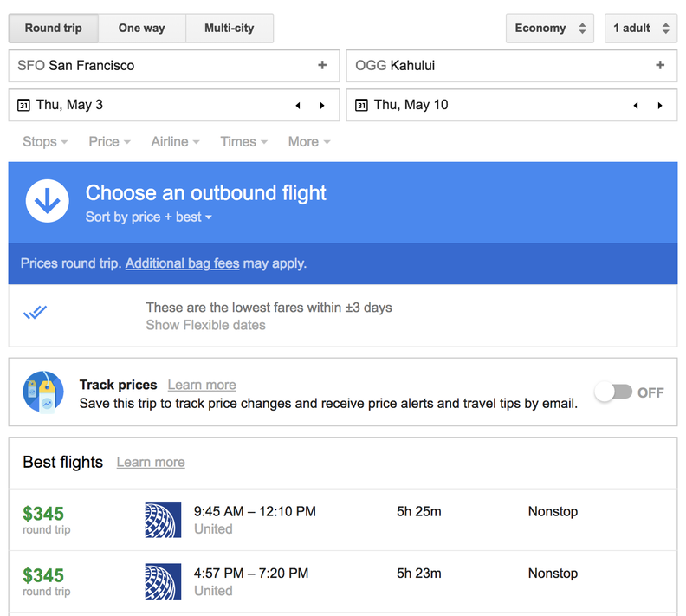Open the Price filter dropdown
Viewport: 686px width, 616px height.
(109, 142)
